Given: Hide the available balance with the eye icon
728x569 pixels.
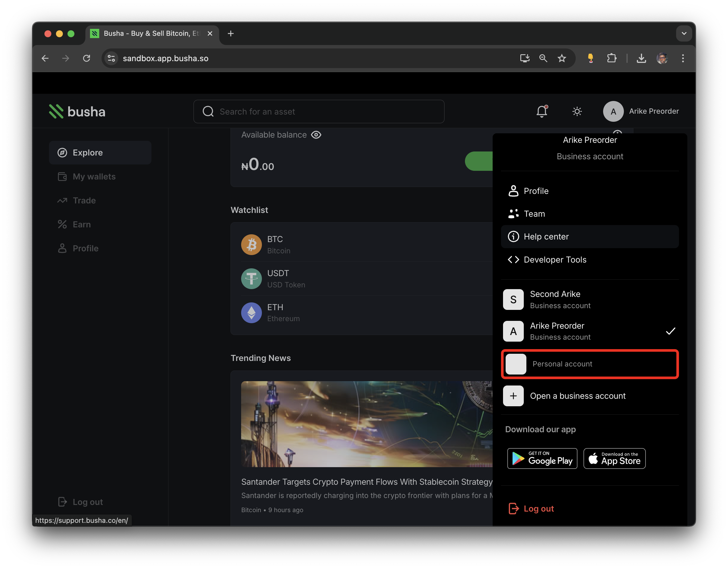Looking at the screenshot, I should (316, 135).
